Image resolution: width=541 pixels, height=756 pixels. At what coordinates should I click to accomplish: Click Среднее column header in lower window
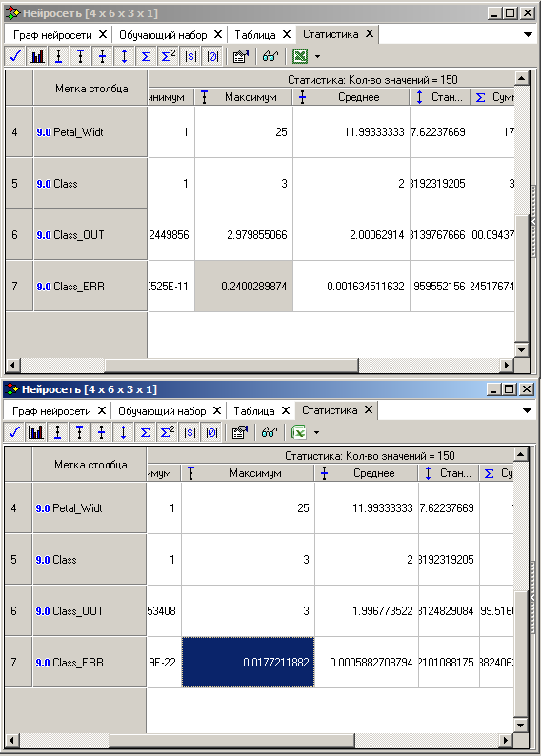pyautogui.click(x=367, y=473)
